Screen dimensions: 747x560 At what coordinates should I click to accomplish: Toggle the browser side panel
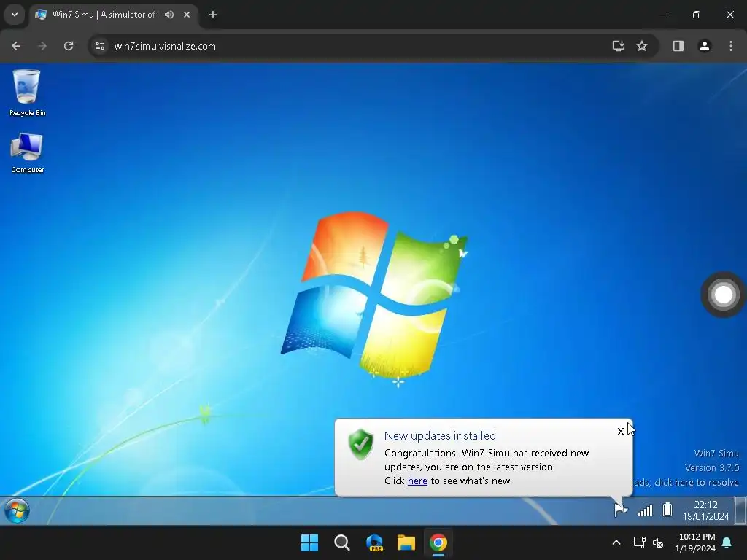click(x=678, y=46)
